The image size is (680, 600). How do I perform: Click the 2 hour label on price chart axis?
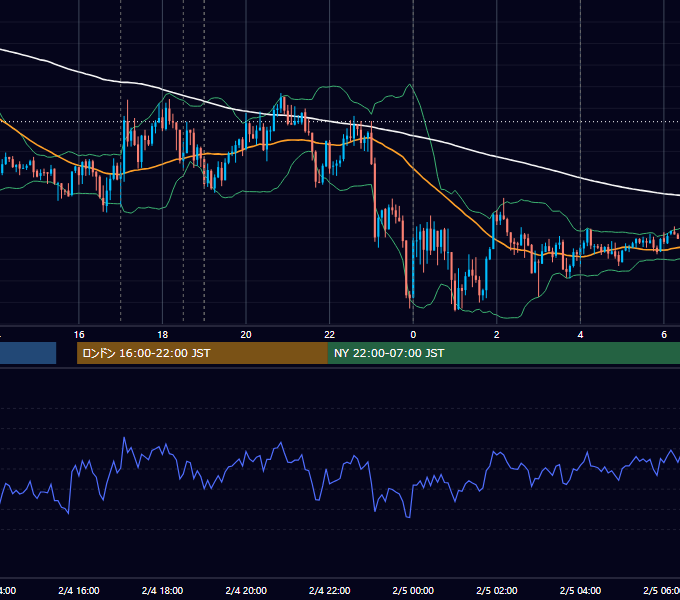(x=497, y=334)
